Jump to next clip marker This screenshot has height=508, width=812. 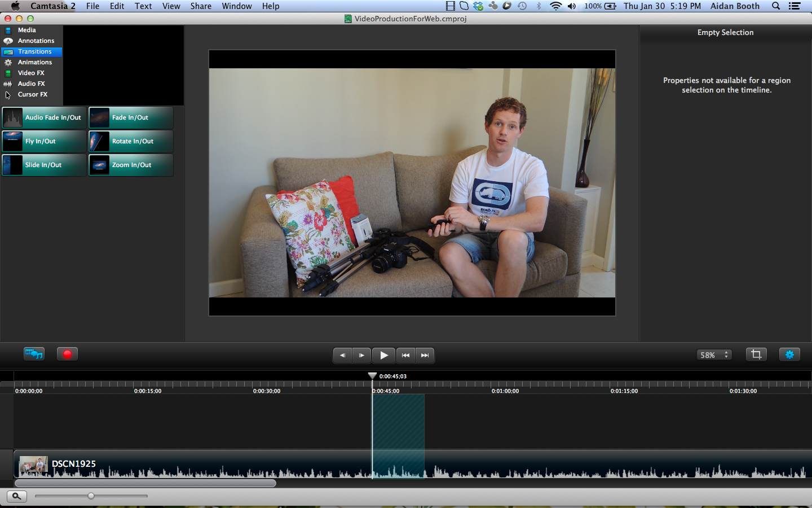pyautogui.click(x=425, y=355)
